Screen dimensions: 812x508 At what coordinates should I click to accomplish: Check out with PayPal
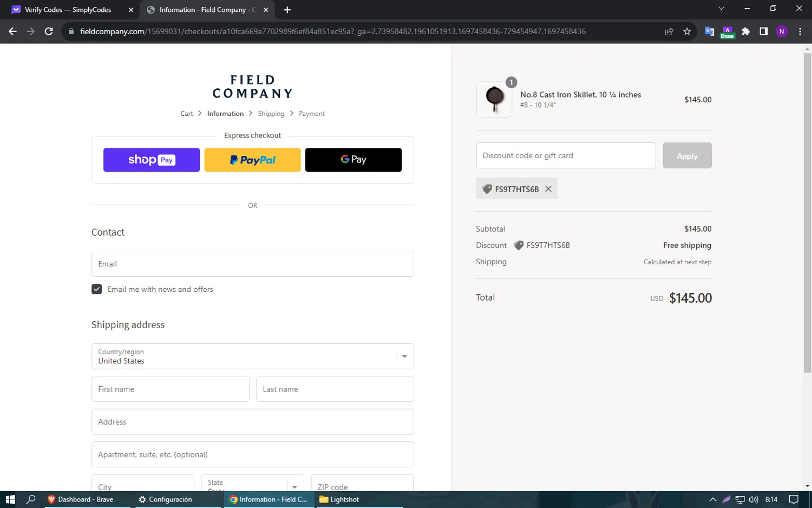252,160
